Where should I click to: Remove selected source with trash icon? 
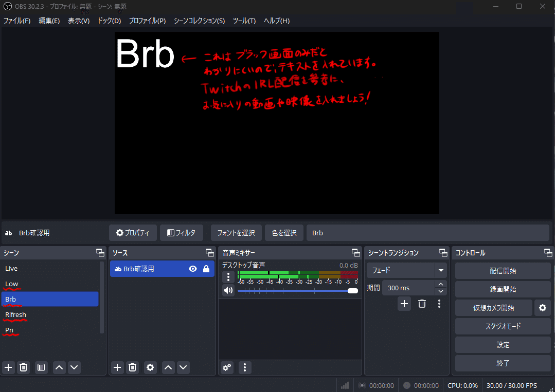[x=132, y=367]
